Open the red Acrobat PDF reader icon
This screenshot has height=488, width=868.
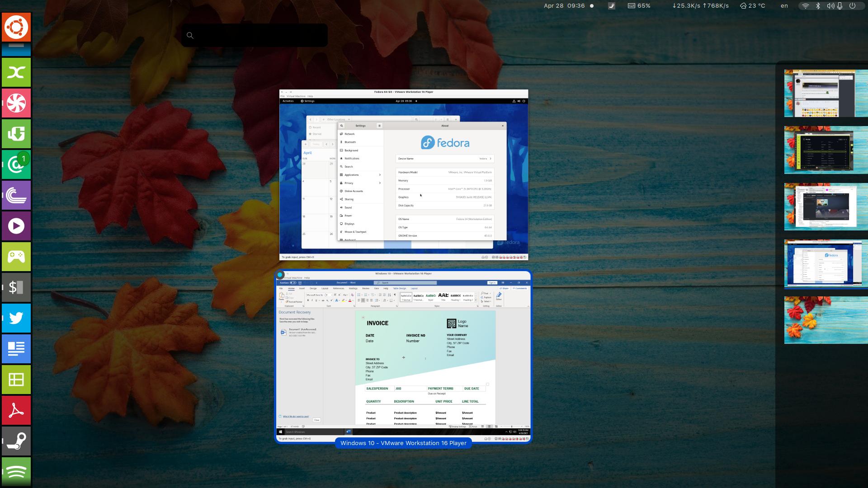pos(16,410)
